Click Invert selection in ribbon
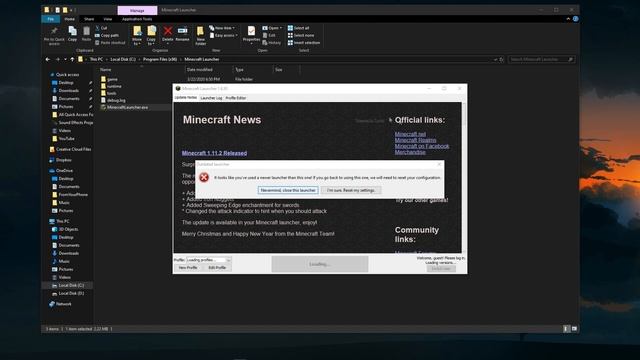 pos(304,43)
